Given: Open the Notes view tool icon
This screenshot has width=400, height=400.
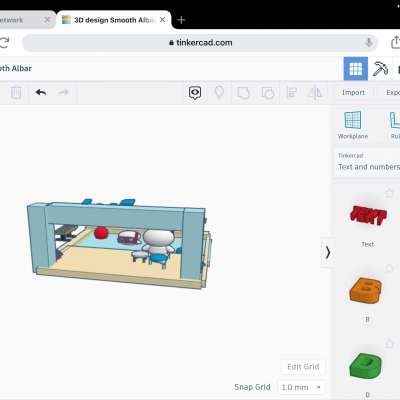Looking at the screenshot, I should point(195,93).
